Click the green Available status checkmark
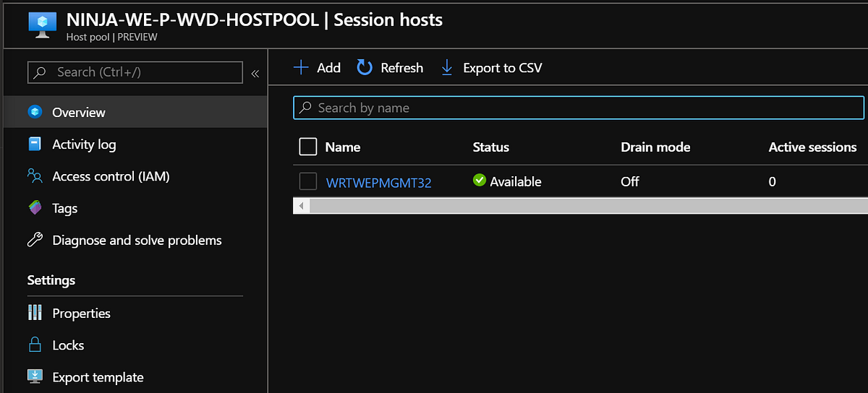This screenshot has width=868, height=393. coord(480,181)
